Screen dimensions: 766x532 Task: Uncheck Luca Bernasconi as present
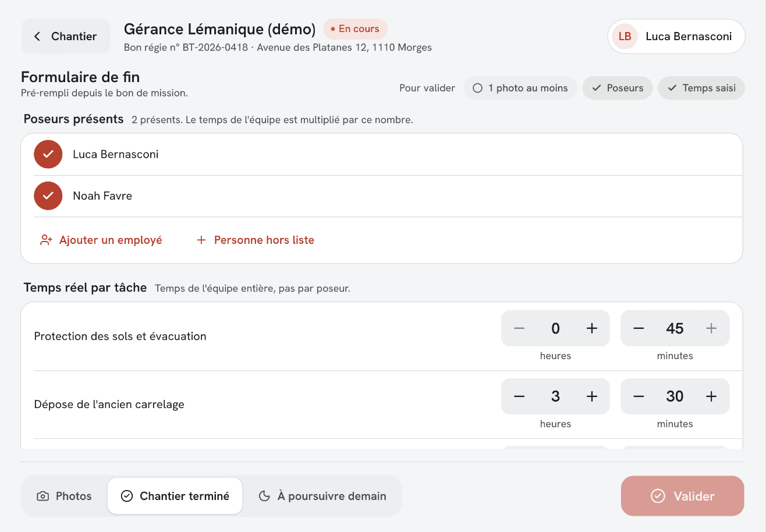tap(48, 154)
